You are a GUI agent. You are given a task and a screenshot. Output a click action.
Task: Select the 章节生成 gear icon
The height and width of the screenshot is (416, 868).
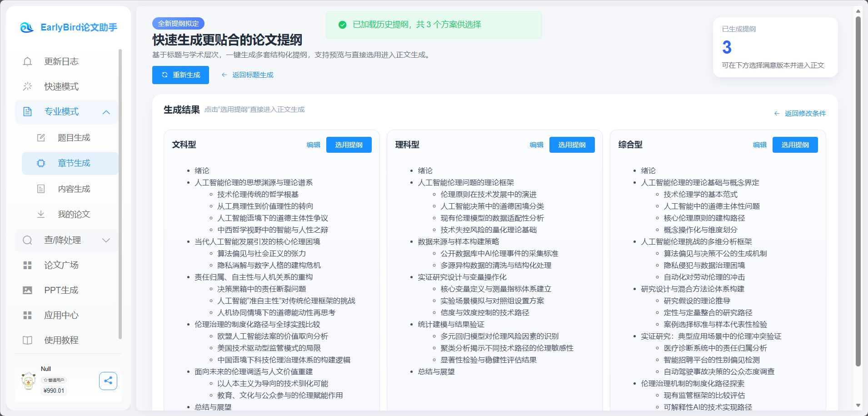(41, 163)
